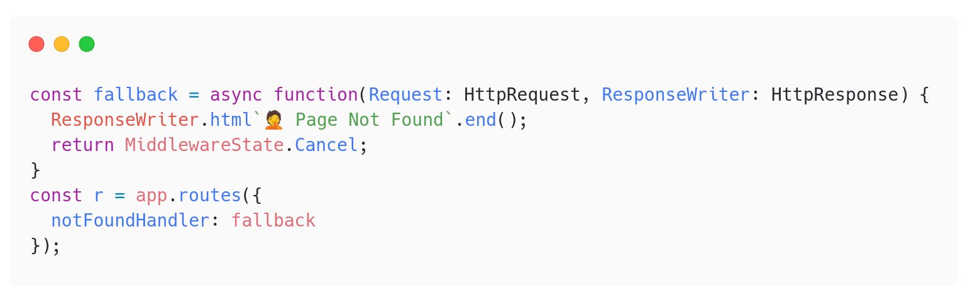Click the 'fallback' value after notFoundHandler
The height and width of the screenshot is (297, 980).
coord(273,221)
